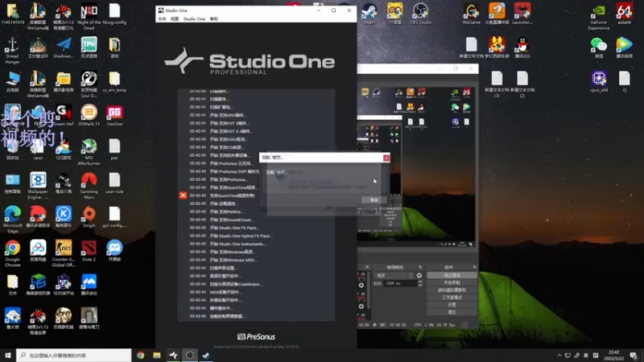
Task: Open the first menu in Studio One menu bar
Action: coord(162,19)
